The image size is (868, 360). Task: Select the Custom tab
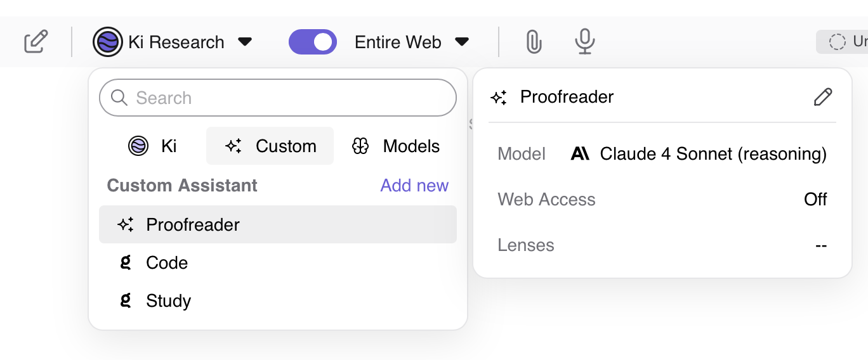(x=270, y=146)
